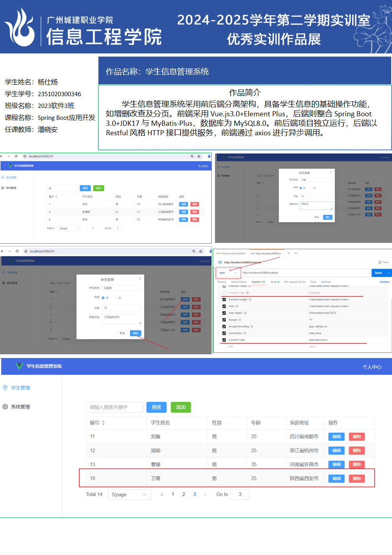392x555 pixels.
Task: Click the reload icon in top-left browser
Action: 16,156
